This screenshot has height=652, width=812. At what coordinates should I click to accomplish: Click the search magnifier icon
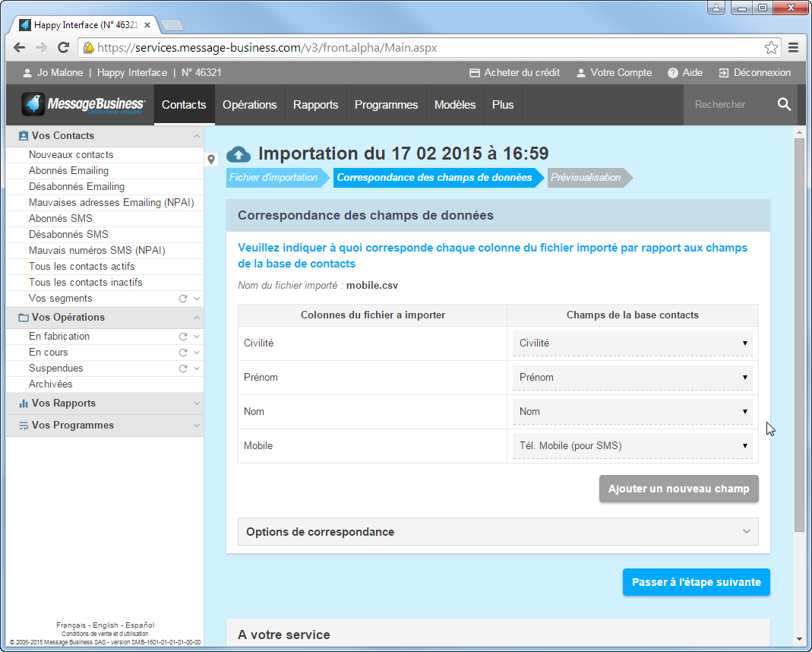[785, 105]
